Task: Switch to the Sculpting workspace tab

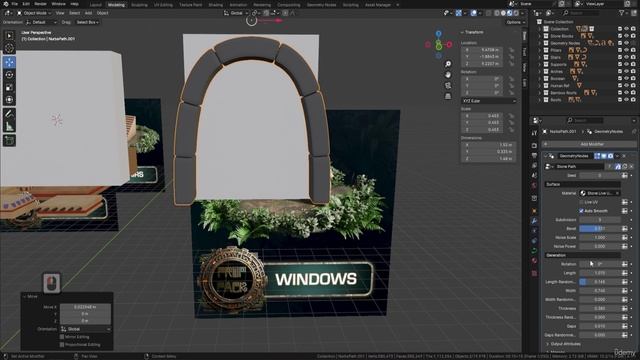Action: pyautogui.click(x=139, y=5)
